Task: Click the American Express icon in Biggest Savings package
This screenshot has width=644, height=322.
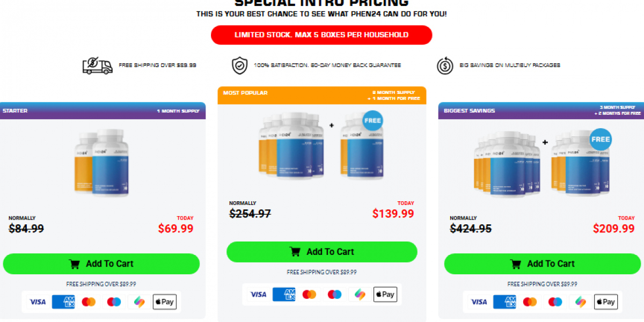Action: coord(504,302)
